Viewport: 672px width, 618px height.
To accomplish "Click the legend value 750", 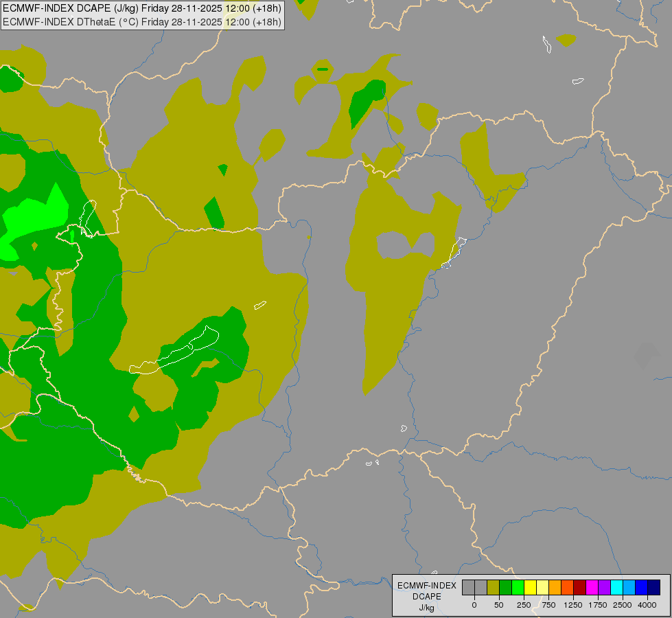I will tap(548, 605).
